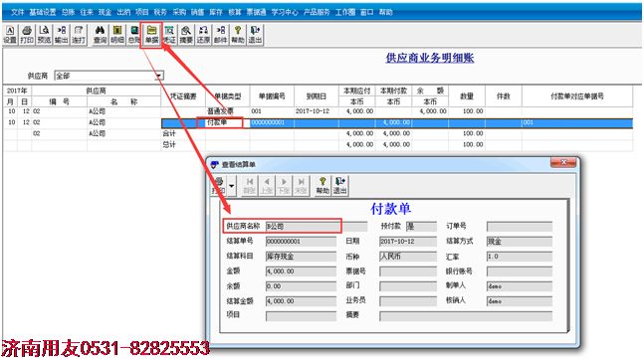Go to 末张 last record in dialog
Image resolution: width=644 pixels, height=359 pixels.
pyautogui.click(x=301, y=186)
